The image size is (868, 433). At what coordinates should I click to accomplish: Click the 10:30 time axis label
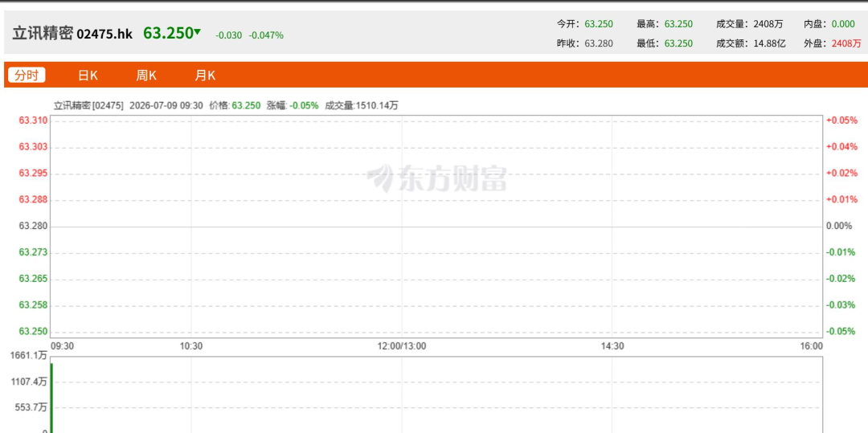[191, 346]
